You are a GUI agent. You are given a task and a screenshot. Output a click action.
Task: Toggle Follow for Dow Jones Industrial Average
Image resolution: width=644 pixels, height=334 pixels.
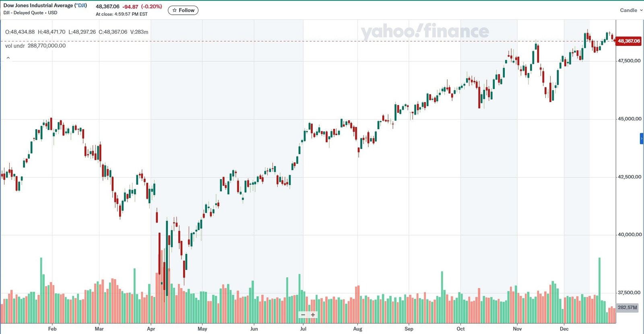(183, 10)
